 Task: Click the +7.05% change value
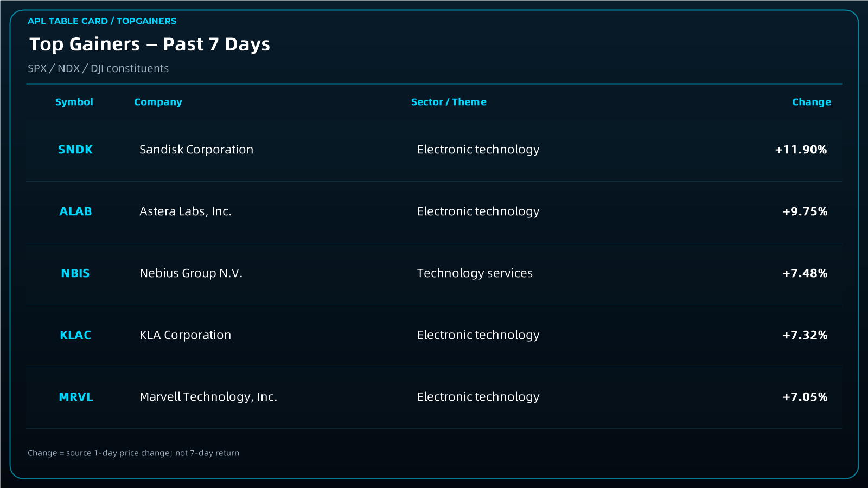point(805,397)
